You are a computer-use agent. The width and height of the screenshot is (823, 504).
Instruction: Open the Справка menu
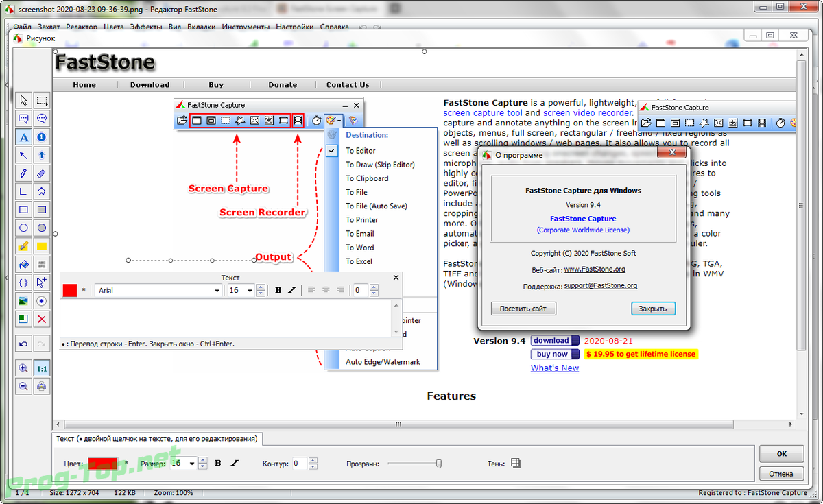(335, 27)
